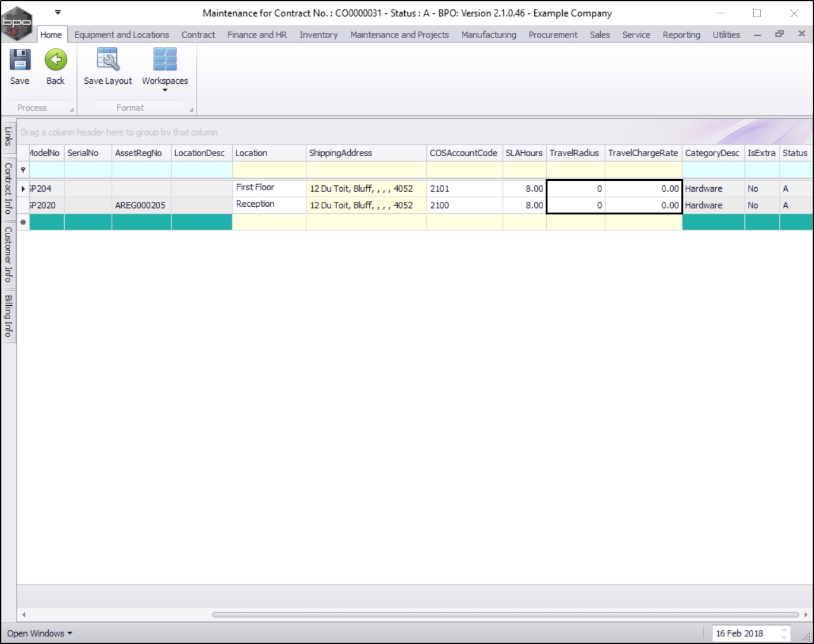Click TravelRadius cell in First Floor row
Screen dimensions: 814x644
[x=575, y=188]
